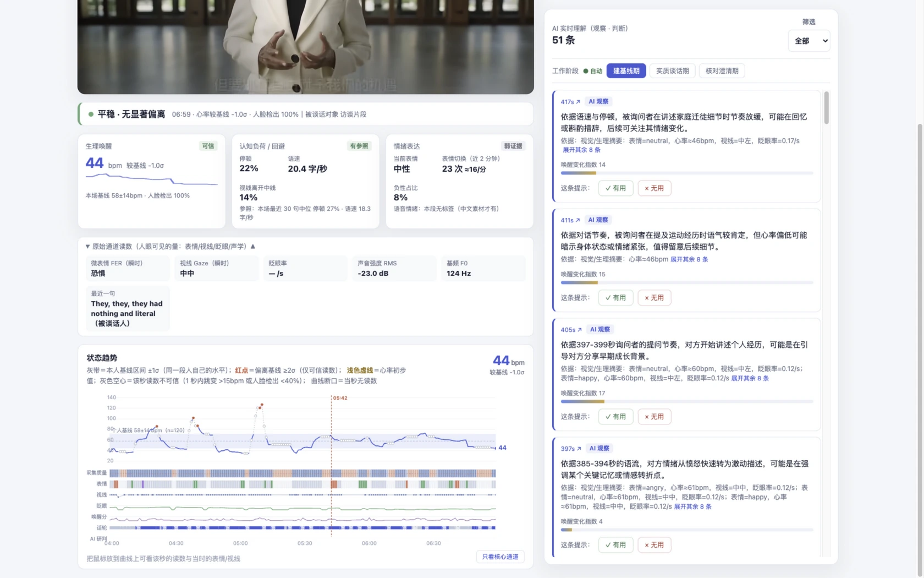Click the 微表情 FER 恐惧 reading
Screen dimensions: 924x578
(128, 269)
